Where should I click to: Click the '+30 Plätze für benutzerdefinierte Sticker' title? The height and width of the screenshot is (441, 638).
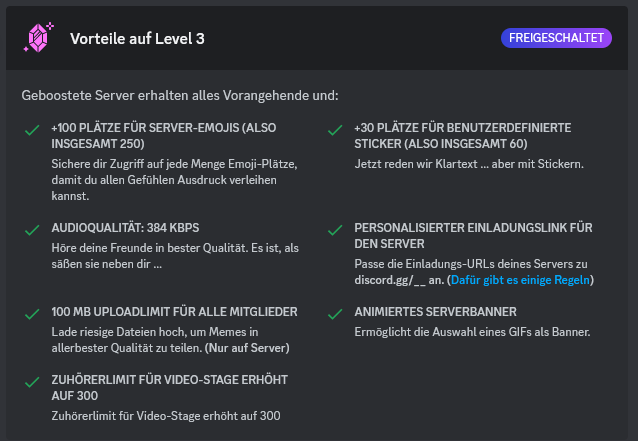(x=462, y=135)
